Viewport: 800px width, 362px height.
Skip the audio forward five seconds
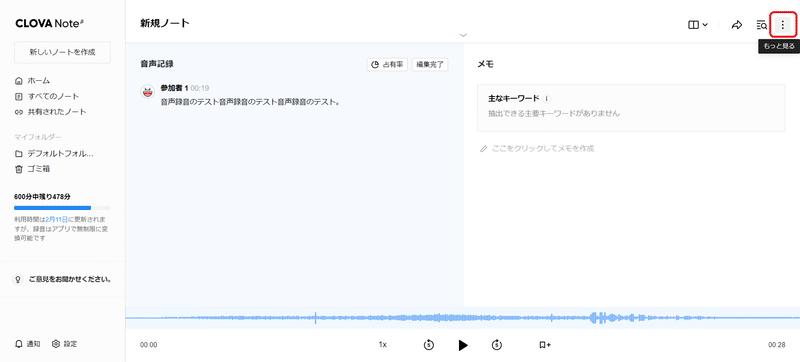[x=497, y=345]
